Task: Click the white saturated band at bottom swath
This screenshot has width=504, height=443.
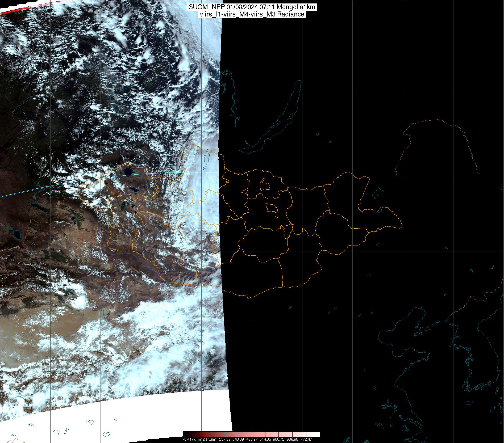Action: click(133, 417)
